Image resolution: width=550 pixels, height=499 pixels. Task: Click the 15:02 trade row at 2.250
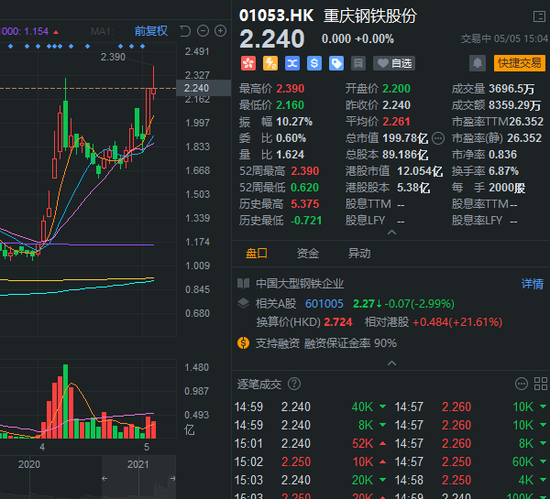[311, 462]
